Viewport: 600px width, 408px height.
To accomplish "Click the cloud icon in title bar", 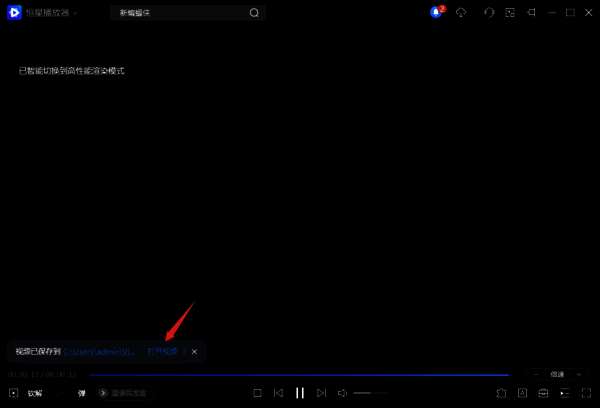I will click(x=461, y=13).
